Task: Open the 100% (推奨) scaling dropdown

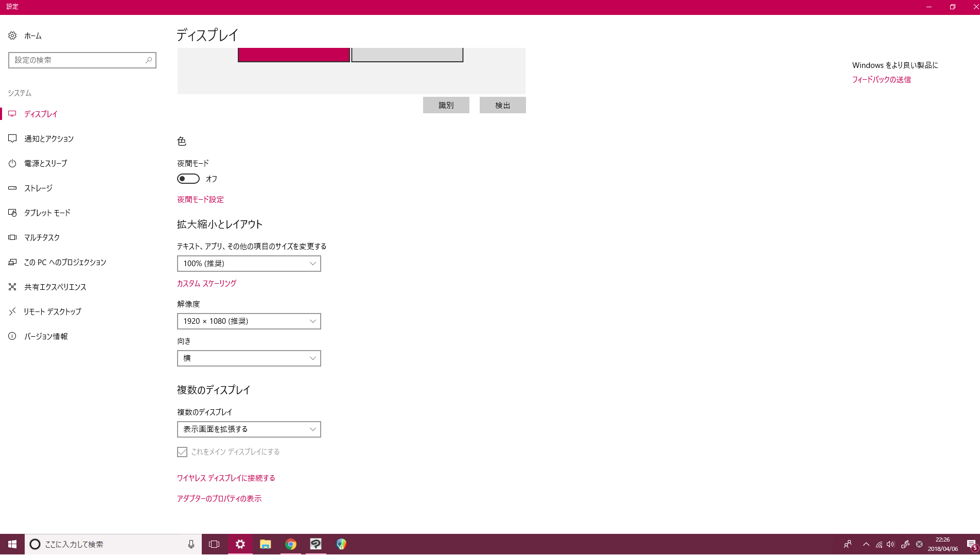Action: point(249,264)
